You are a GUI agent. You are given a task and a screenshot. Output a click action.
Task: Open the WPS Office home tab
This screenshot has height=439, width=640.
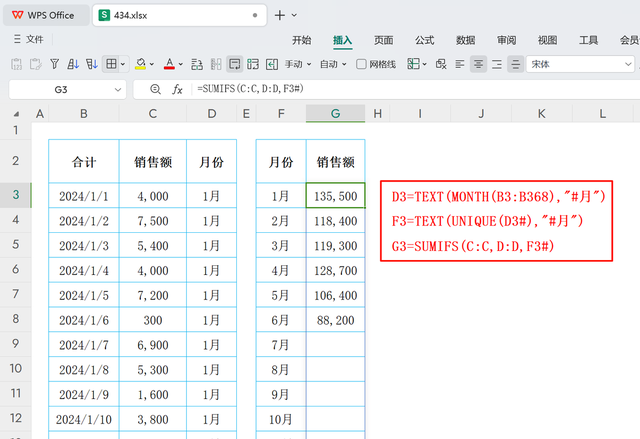[x=46, y=16]
